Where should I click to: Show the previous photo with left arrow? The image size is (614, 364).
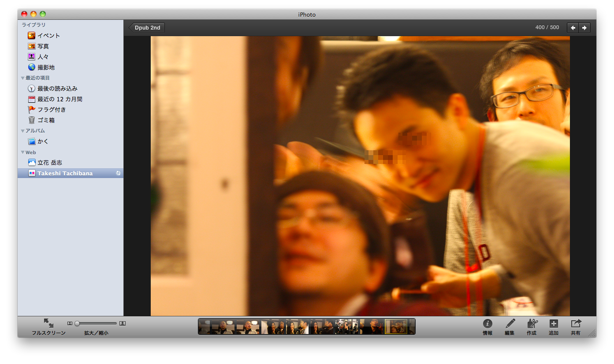pyautogui.click(x=573, y=28)
